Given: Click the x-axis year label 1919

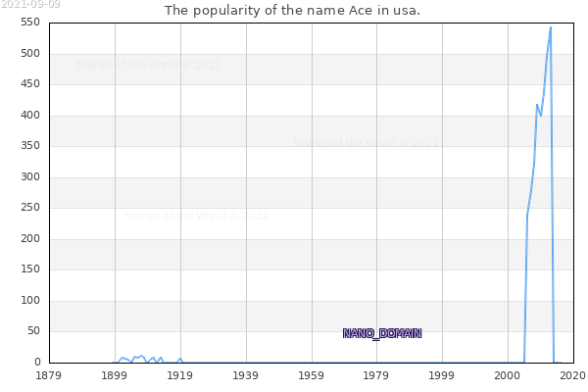Looking at the screenshot, I should [x=179, y=375].
